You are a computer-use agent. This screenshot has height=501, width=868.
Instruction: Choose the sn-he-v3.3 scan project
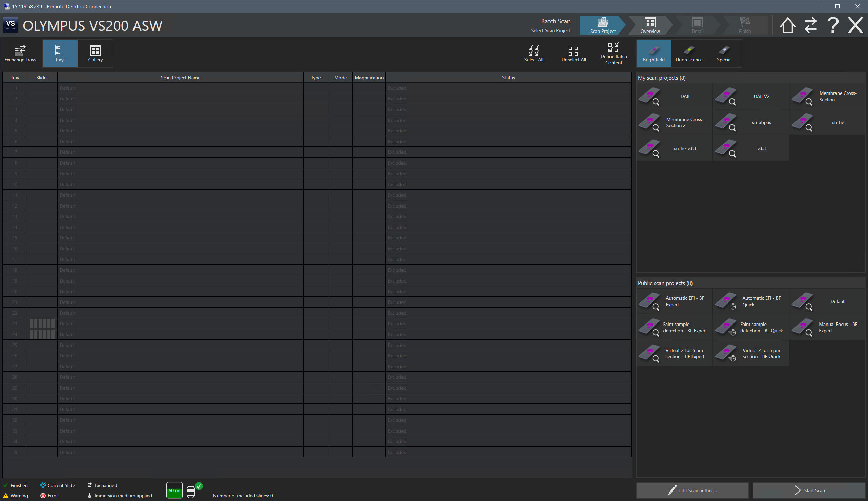(674, 149)
